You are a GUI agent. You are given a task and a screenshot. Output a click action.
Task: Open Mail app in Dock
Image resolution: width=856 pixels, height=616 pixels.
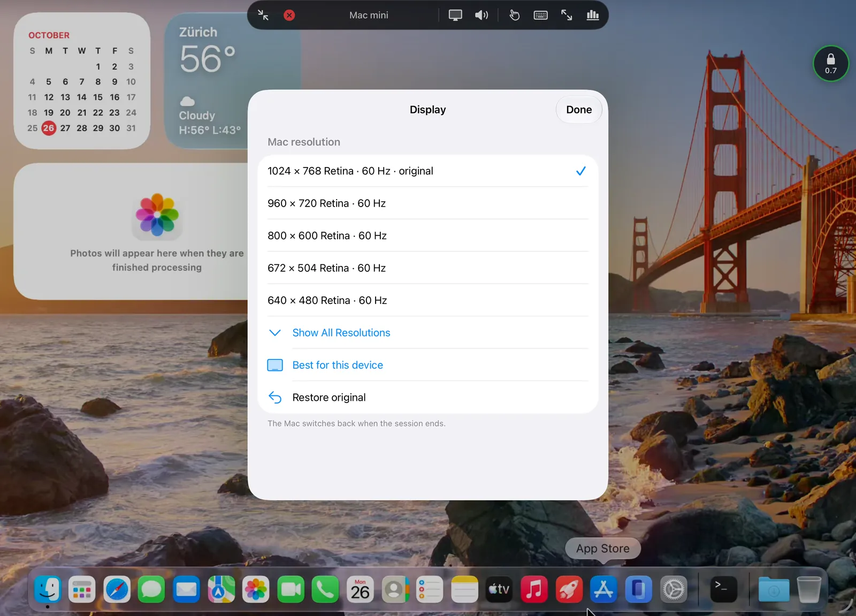(x=186, y=589)
